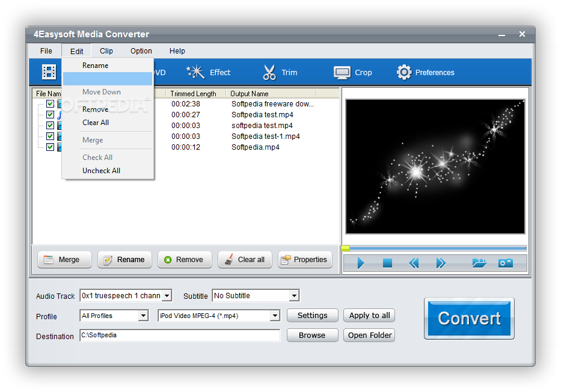561x392 pixels.
Task: Click the Merge button below list
Action: 64,260
